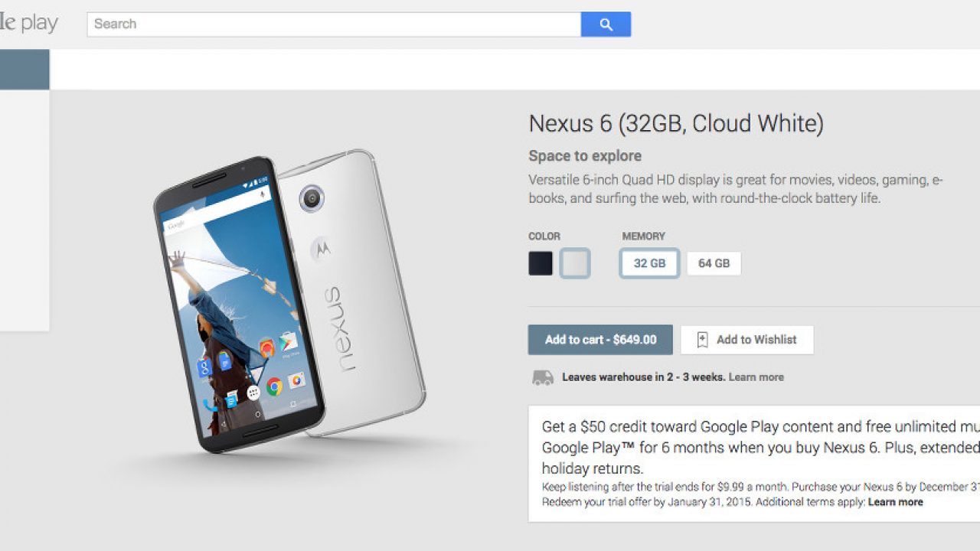Viewport: 980px width, 551px height.
Task: Select the 32 GB memory option
Action: 649,263
